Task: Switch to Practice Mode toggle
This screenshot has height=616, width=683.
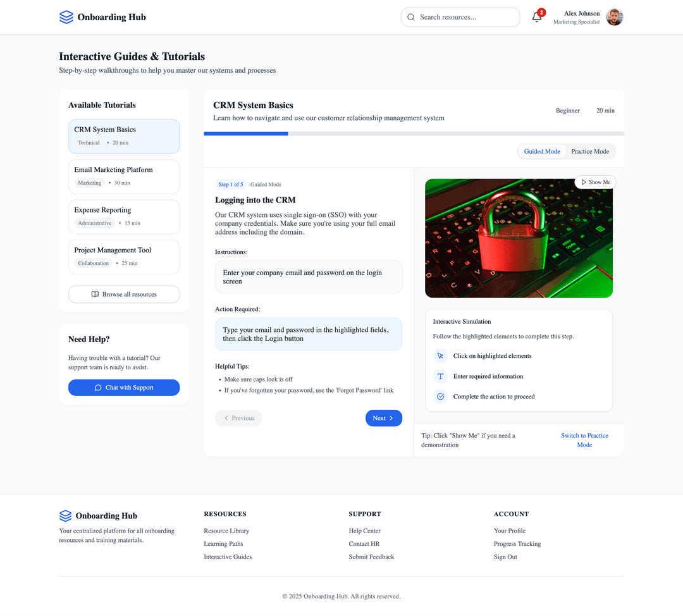Action: coord(589,151)
